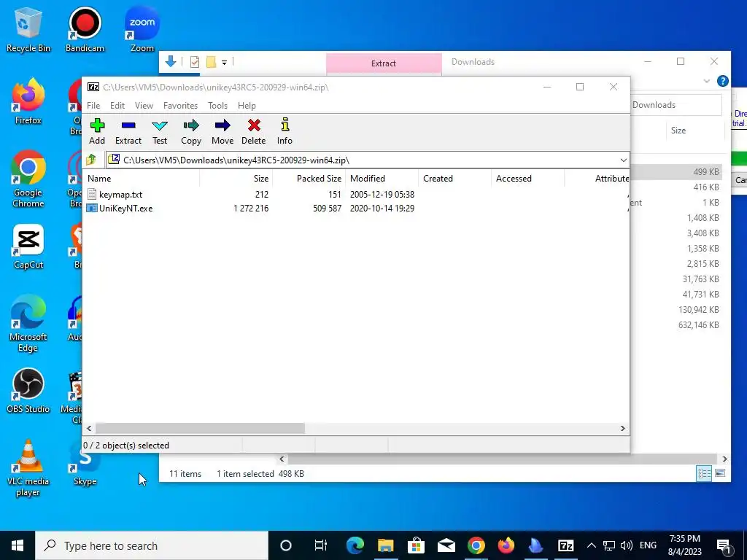Image resolution: width=747 pixels, height=560 pixels.
Task: Sort by Created column
Action: (455, 179)
